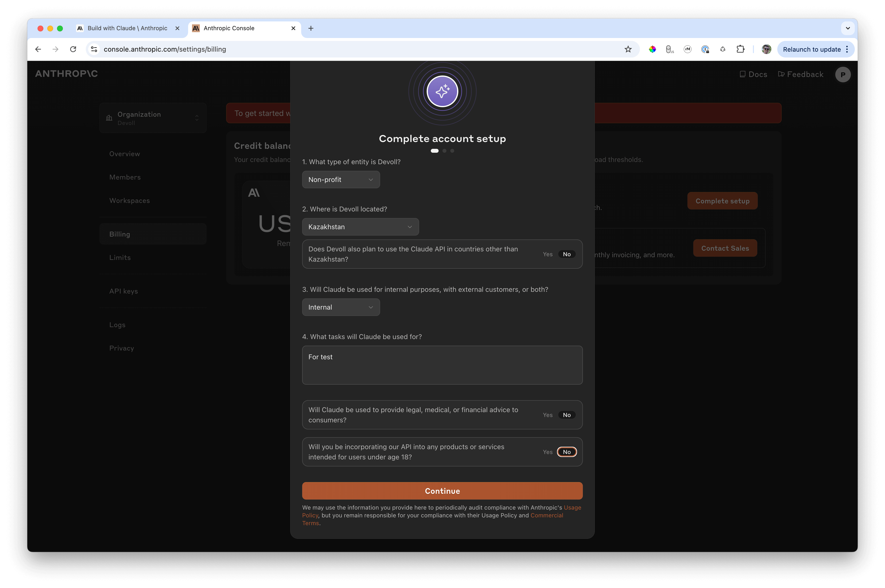885x588 pixels.
Task: Open the colorful color-picker extension icon
Action: point(652,49)
